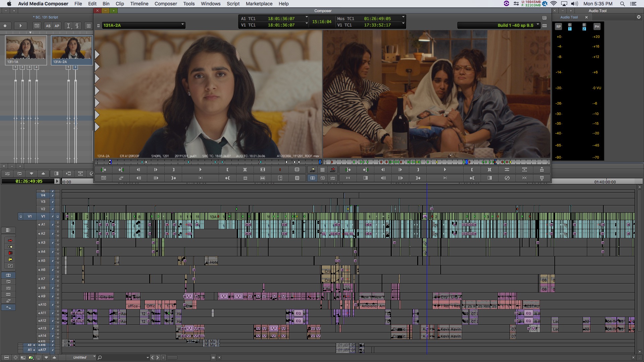Open the Script menu

point(233,4)
